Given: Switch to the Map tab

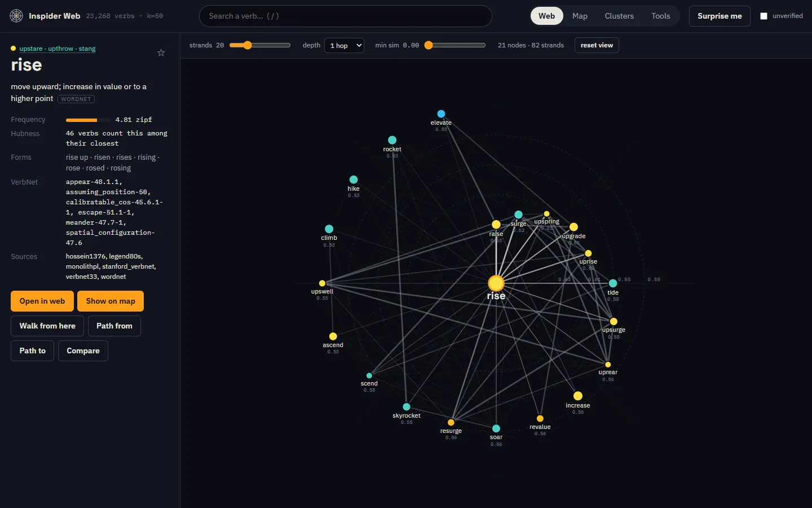Looking at the screenshot, I should tap(580, 16).
